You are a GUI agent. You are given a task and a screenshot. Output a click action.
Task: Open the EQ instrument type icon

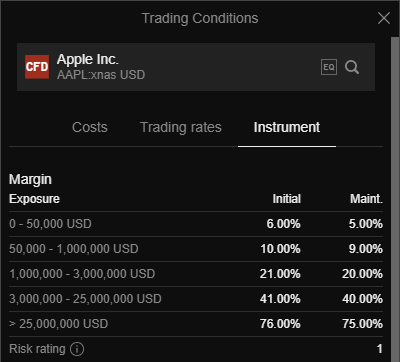pos(329,67)
